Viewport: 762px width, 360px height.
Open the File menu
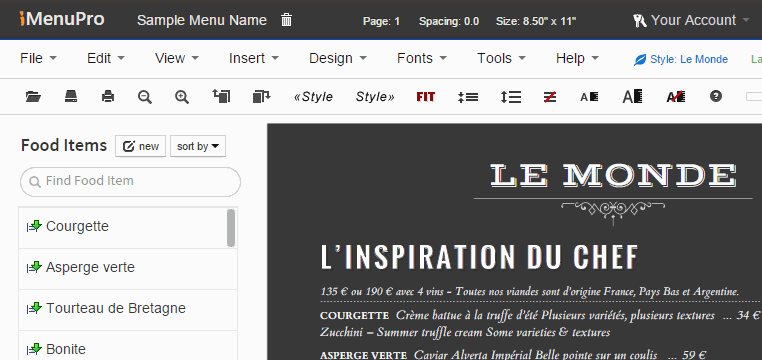[38, 58]
